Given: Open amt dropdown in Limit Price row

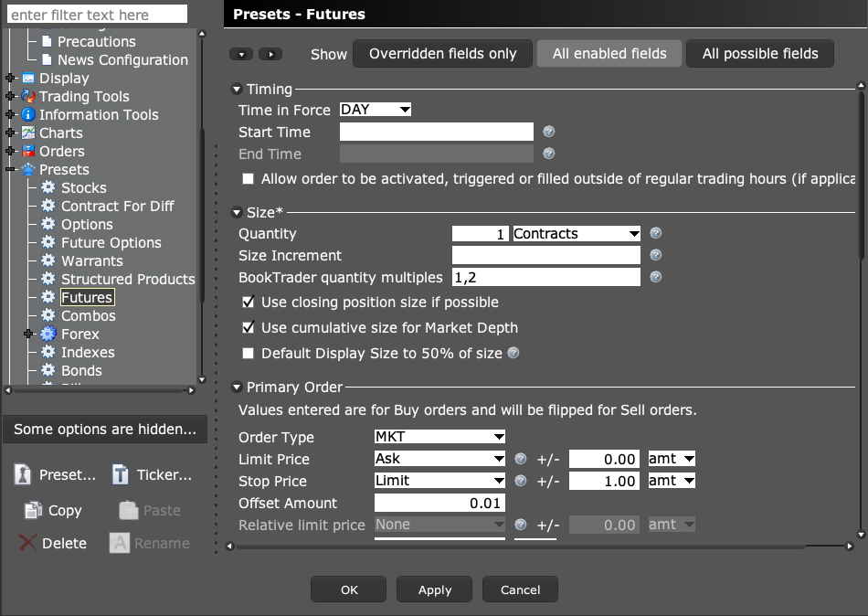Looking at the screenshot, I should 672,459.
